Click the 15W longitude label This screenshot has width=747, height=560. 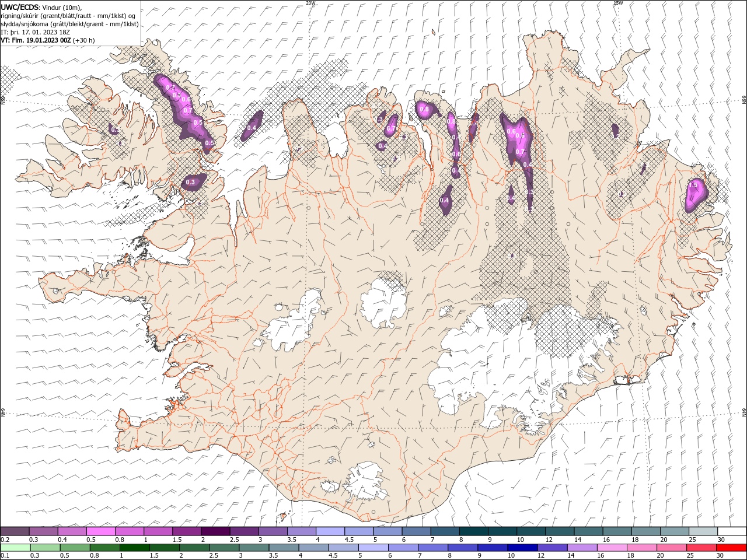coord(618,3)
